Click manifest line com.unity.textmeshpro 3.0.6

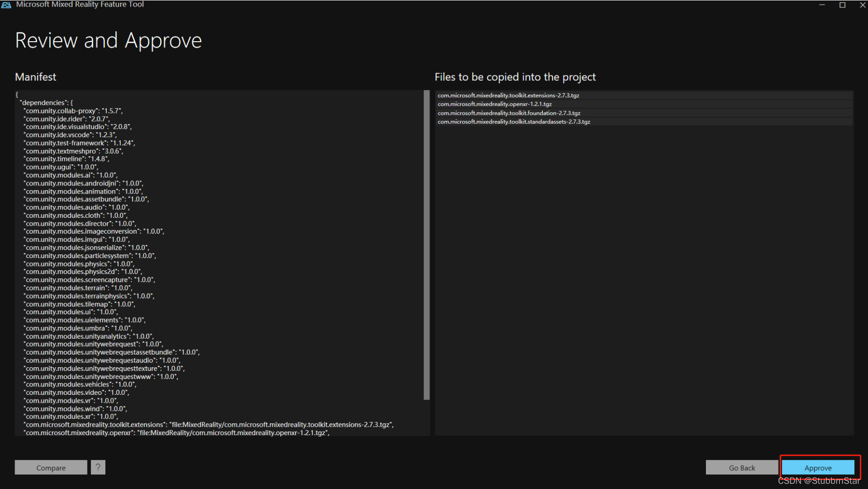[74, 151]
